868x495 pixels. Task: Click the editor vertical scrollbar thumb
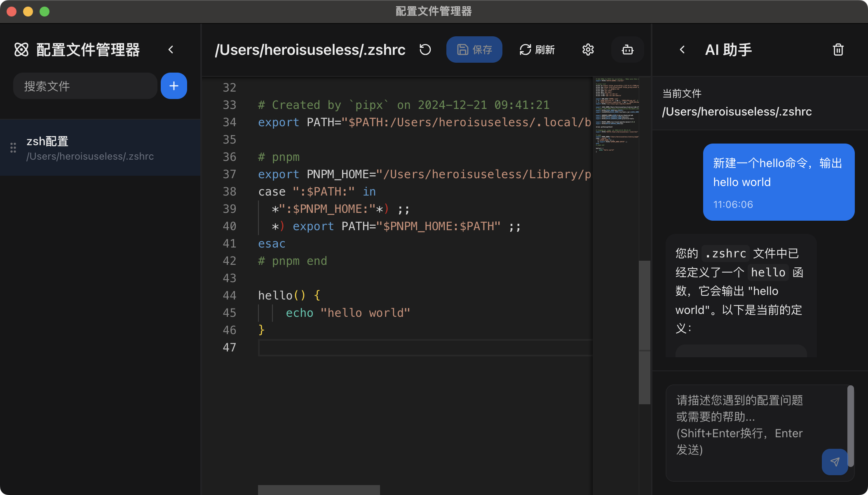tap(644, 332)
